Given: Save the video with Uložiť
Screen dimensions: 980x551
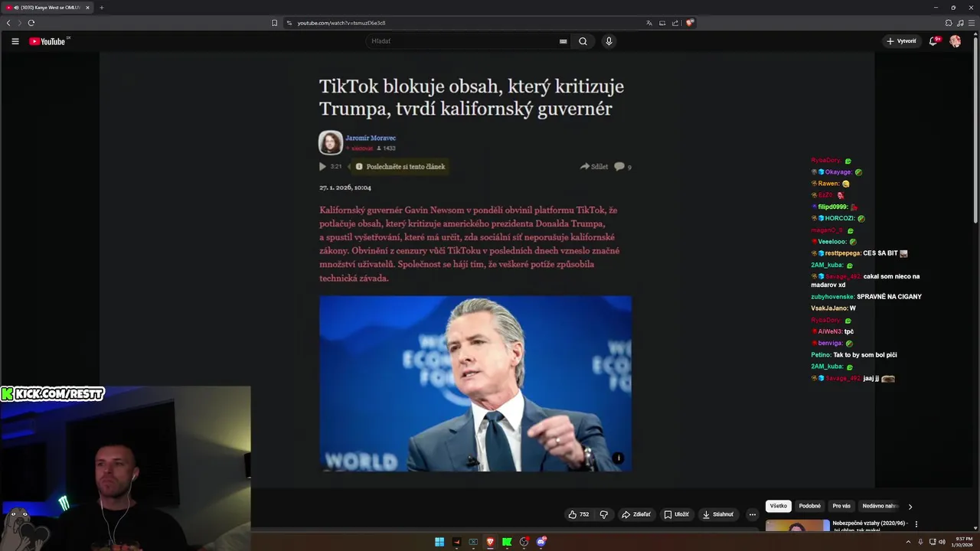Looking at the screenshot, I should pyautogui.click(x=677, y=514).
